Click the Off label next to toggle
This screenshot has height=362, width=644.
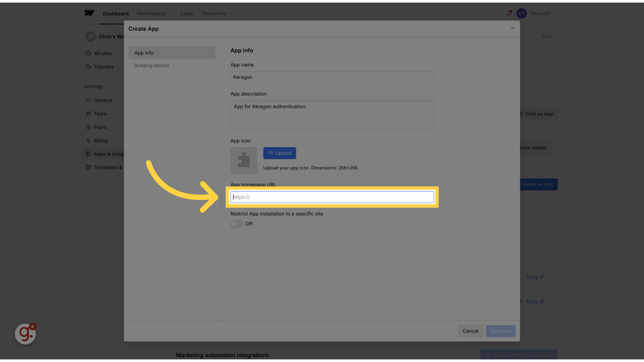tap(249, 224)
